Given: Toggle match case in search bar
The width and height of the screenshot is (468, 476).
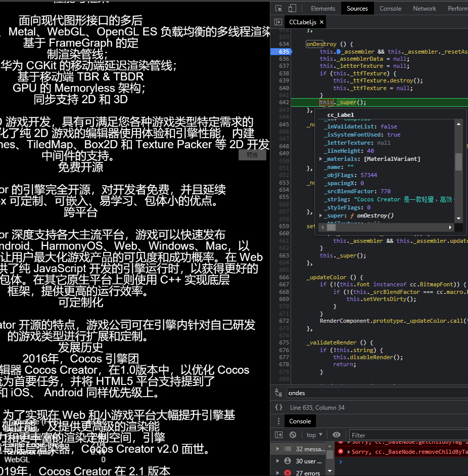Looking at the screenshot, I should [x=278, y=393].
